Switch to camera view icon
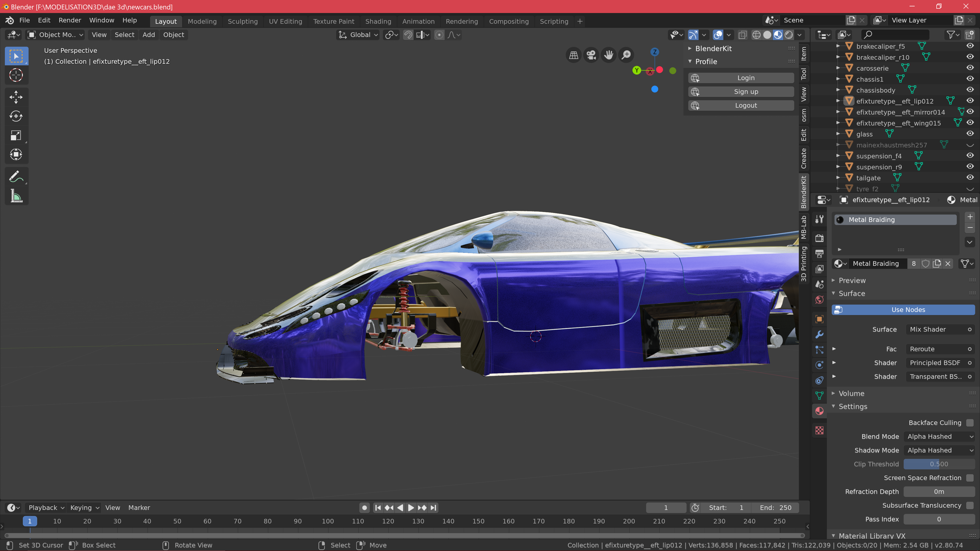 (x=591, y=55)
